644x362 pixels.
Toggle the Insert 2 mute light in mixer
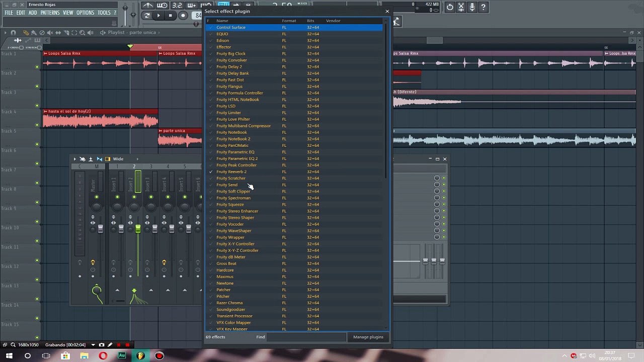click(134, 197)
